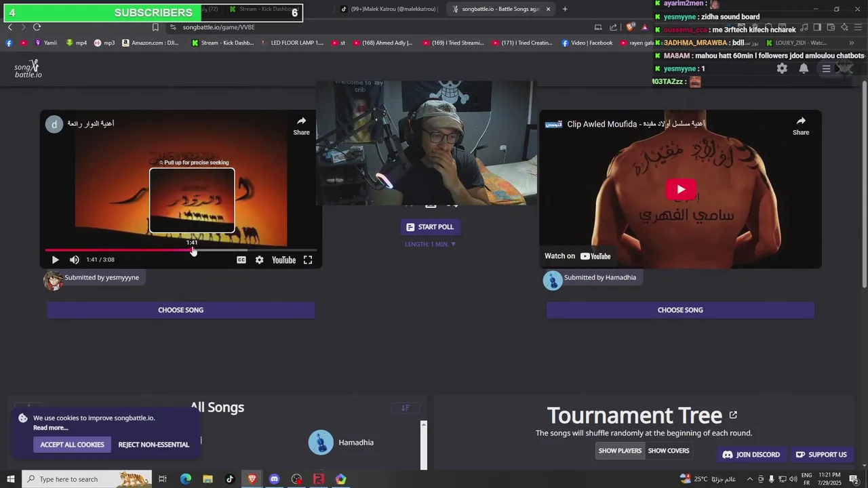
Task: Mute the left video's volume
Action: [x=75, y=260]
